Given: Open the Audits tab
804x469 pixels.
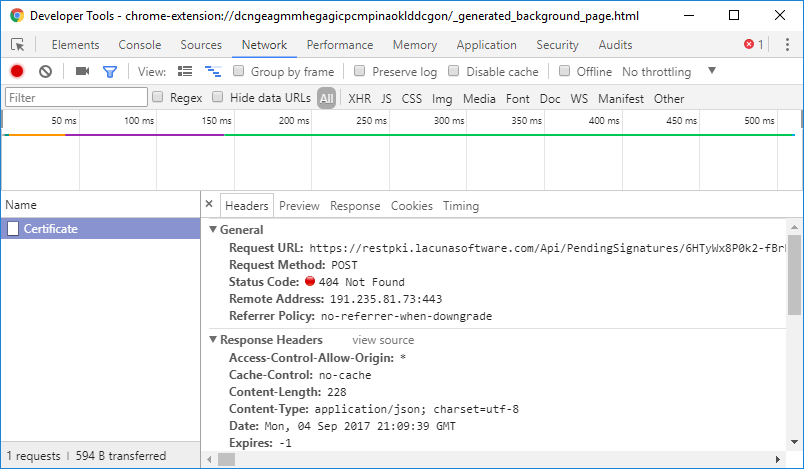Looking at the screenshot, I should tap(615, 45).
